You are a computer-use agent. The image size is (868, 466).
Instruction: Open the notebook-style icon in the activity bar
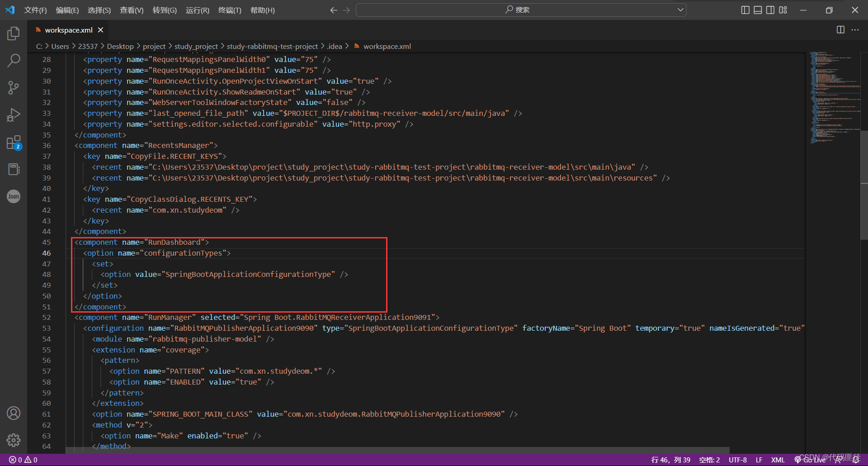[x=14, y=169]
